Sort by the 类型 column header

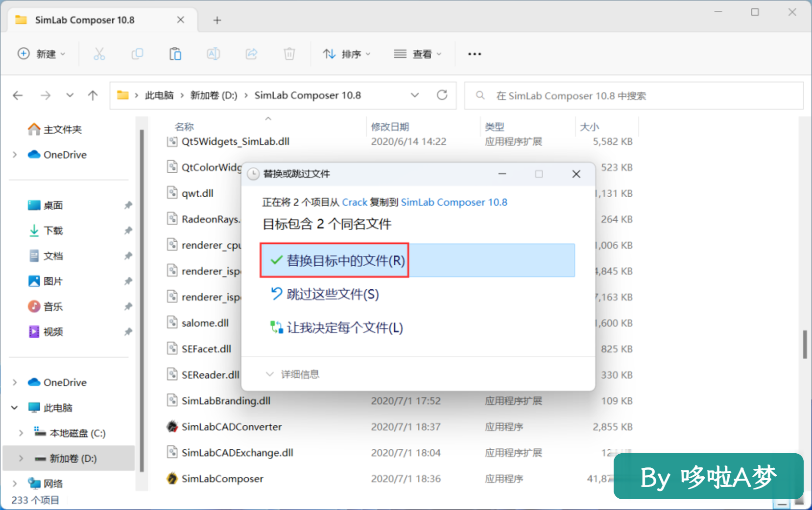[495, 127]
